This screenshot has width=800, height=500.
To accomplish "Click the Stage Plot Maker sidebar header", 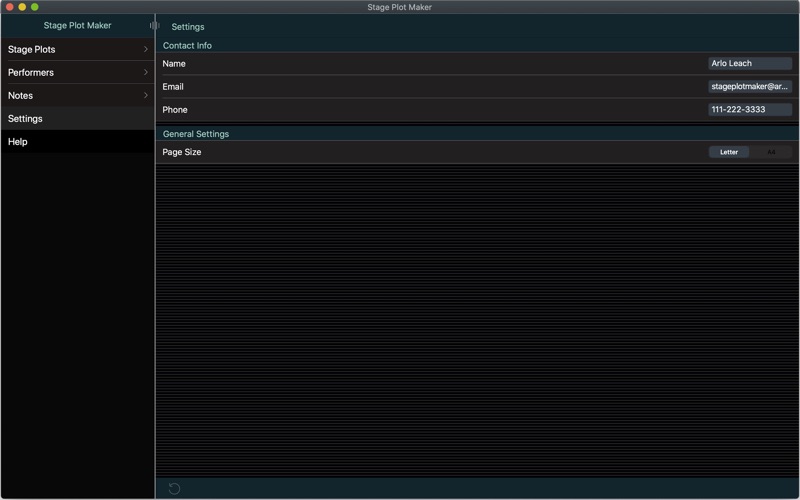I will point(78,26).
